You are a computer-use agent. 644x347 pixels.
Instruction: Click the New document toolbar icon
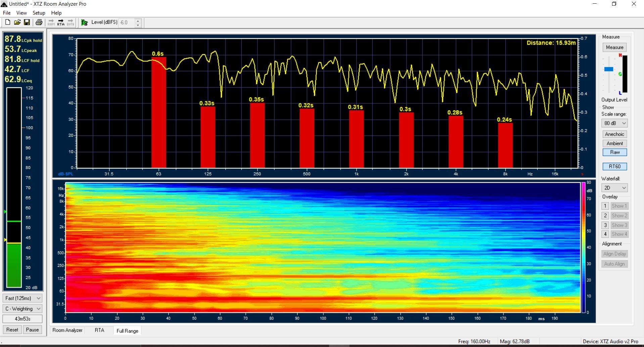(7, 22)
